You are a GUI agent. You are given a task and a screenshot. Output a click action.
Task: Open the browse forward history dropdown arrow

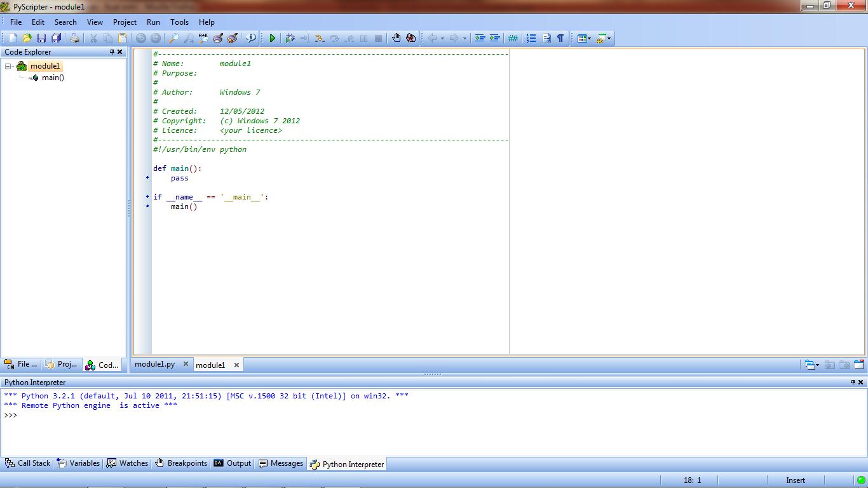click(465, 38)
